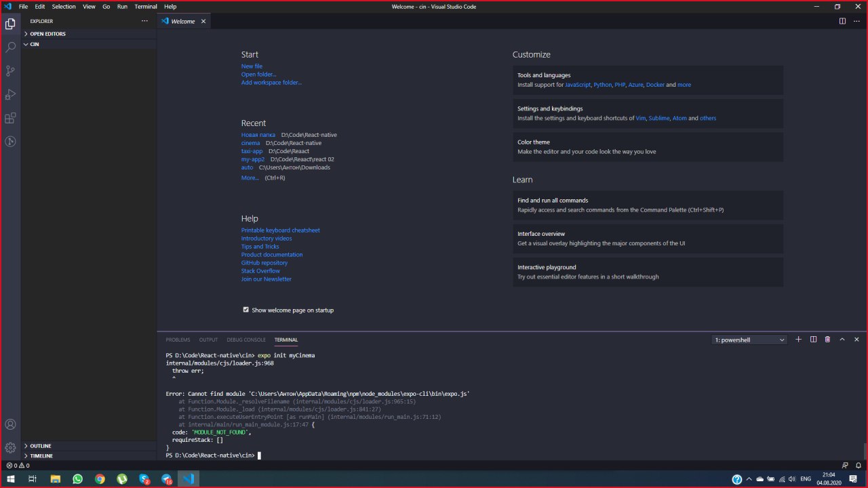Open Find and run all commands
Viewport: 868px width, 488px height.
point(648,205)
